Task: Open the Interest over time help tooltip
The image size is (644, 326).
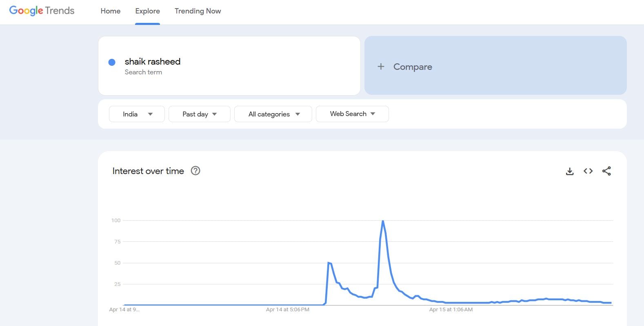Action: click(x=195, y=171)
